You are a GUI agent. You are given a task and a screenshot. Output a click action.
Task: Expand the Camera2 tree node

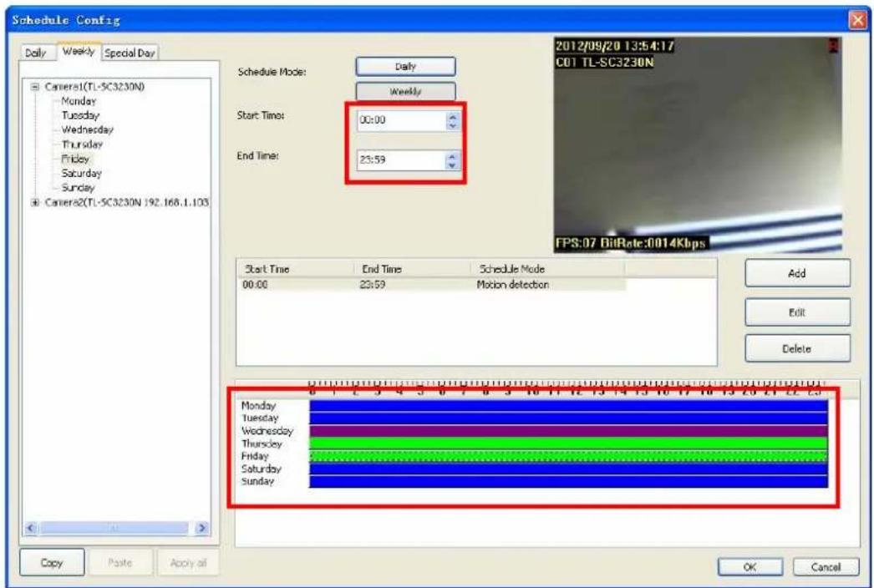click(x=36, y=202)
